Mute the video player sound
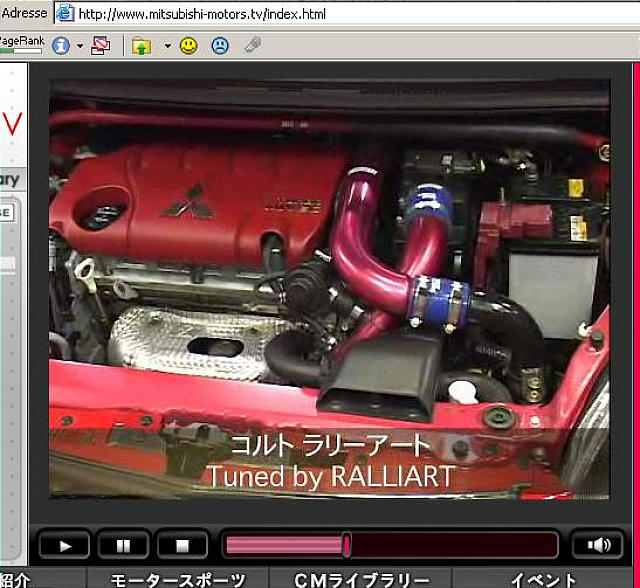640x588 pixels. [597, 546]
